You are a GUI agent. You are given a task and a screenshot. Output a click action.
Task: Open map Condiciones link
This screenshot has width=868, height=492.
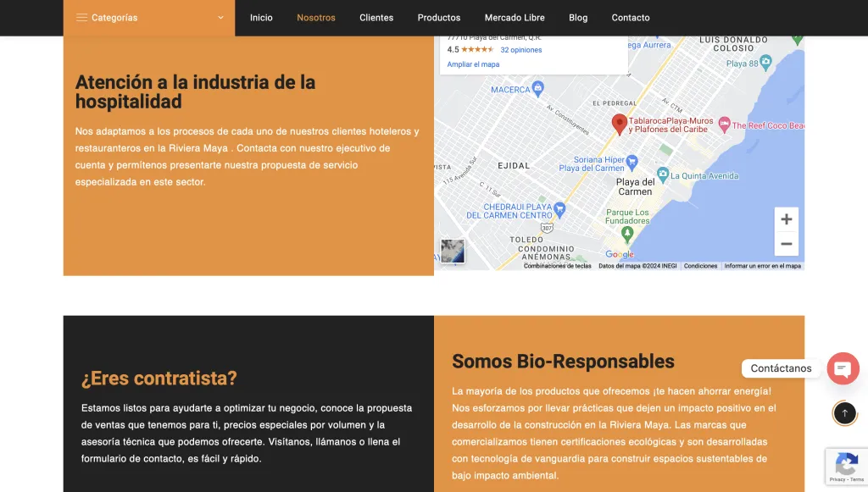700,266
